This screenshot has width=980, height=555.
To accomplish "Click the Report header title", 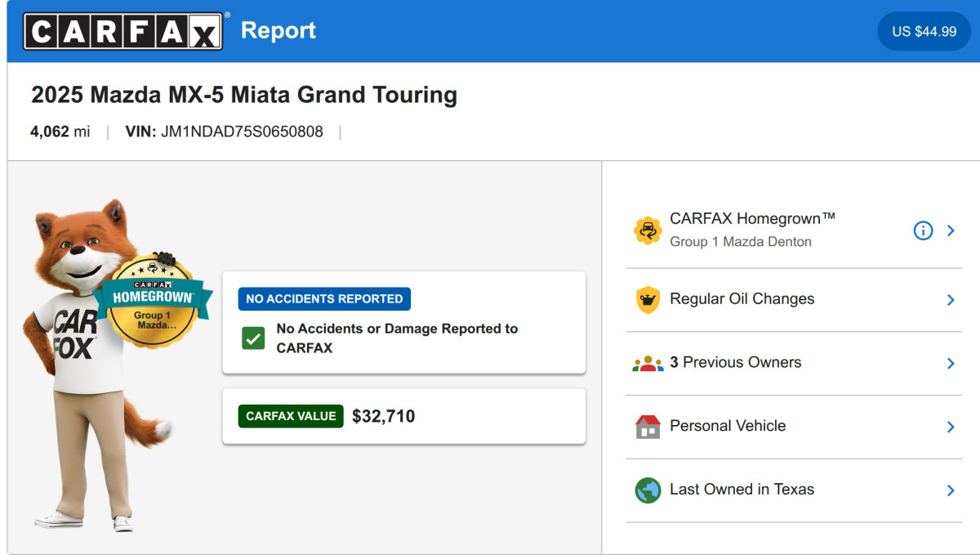I will coord(278,30).
